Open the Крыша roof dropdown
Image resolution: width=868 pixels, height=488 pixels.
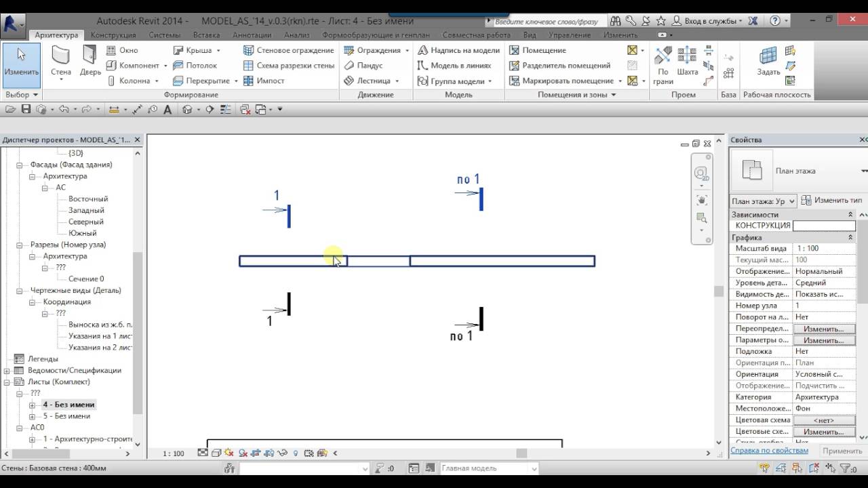pyautogui.click(x=217, y=50)
